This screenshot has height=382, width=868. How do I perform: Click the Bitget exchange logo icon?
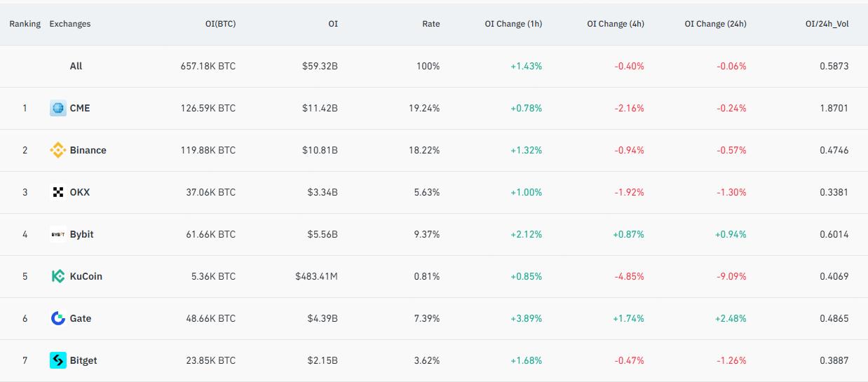(x=58, y=360)
